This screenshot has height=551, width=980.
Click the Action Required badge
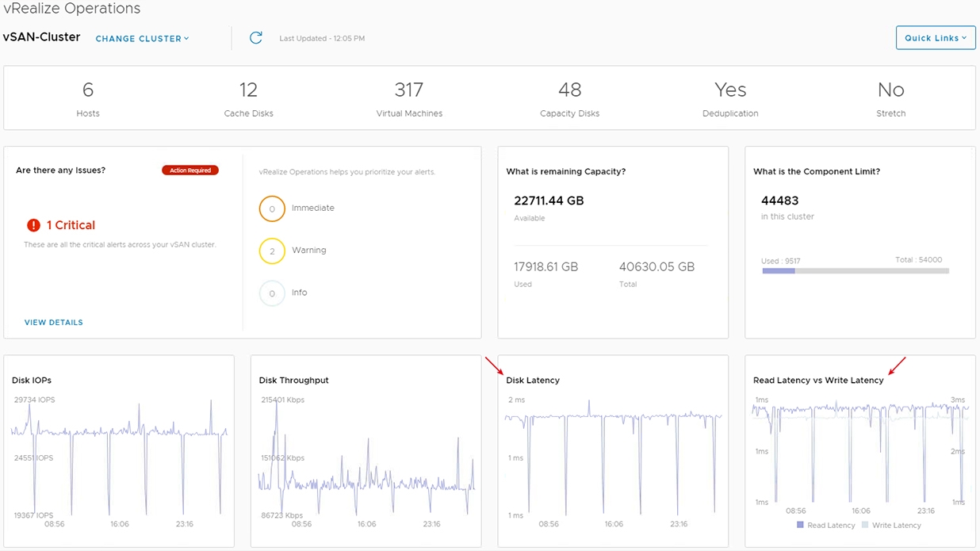[x=190, y=170]
